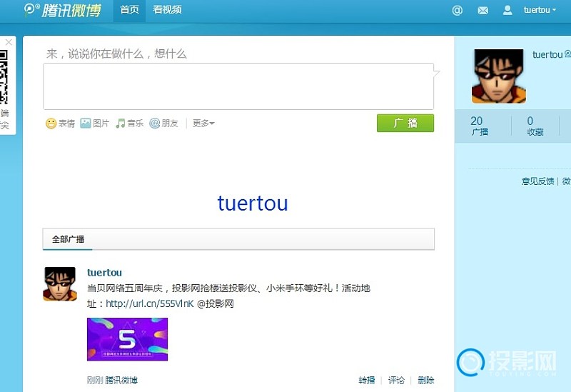Click into the broadcast text box
Screen dimensions: 571x392
click(238, 86)
